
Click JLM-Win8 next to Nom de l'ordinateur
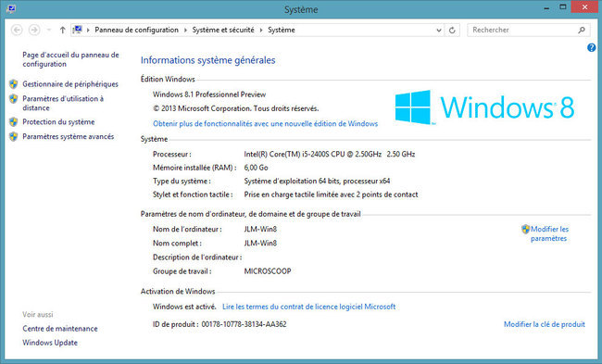pos(260,229)
